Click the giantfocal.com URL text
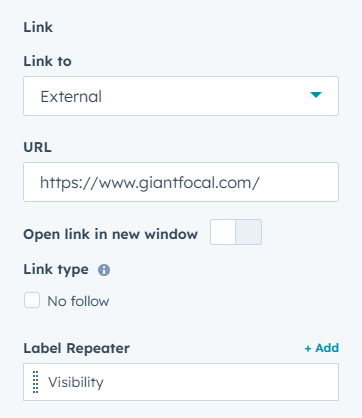Screen dimensions: 362x418 coord(150,183)
